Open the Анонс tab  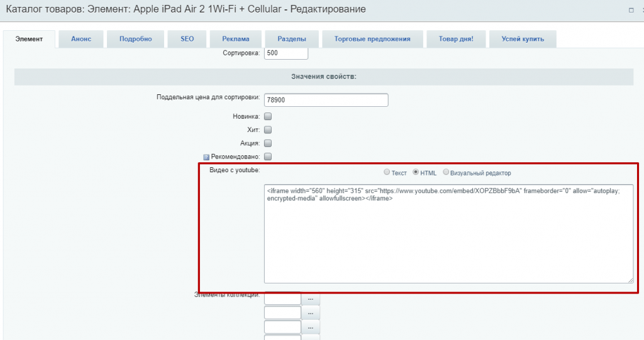tap(81, 39)
